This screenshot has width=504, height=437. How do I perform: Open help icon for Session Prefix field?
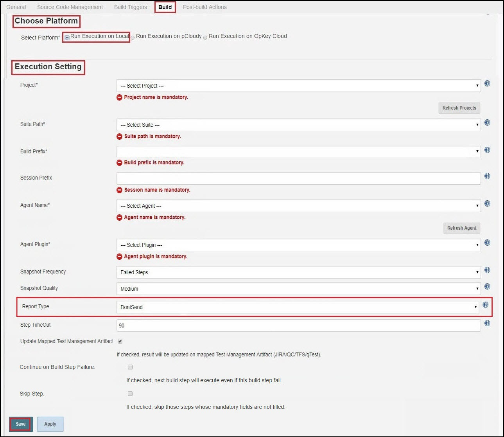pyautogui.click(x=487, y=176)
